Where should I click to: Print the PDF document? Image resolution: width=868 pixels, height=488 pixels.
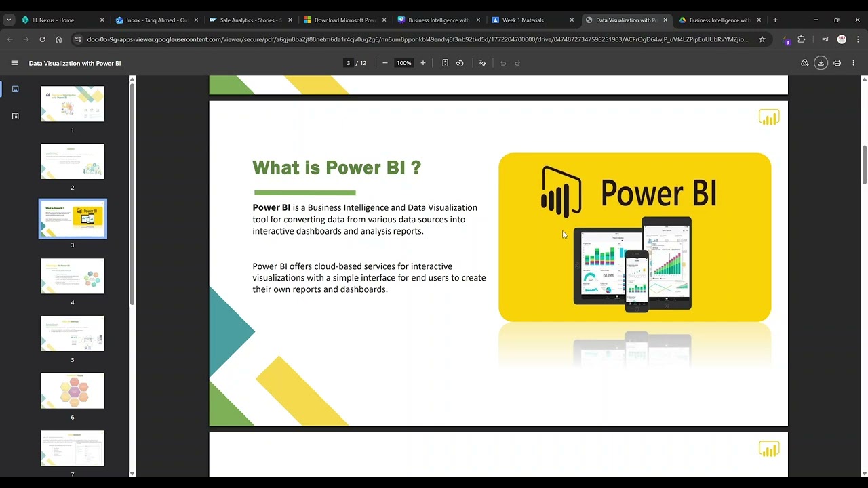pyautogui.click(x=837, y=63)
